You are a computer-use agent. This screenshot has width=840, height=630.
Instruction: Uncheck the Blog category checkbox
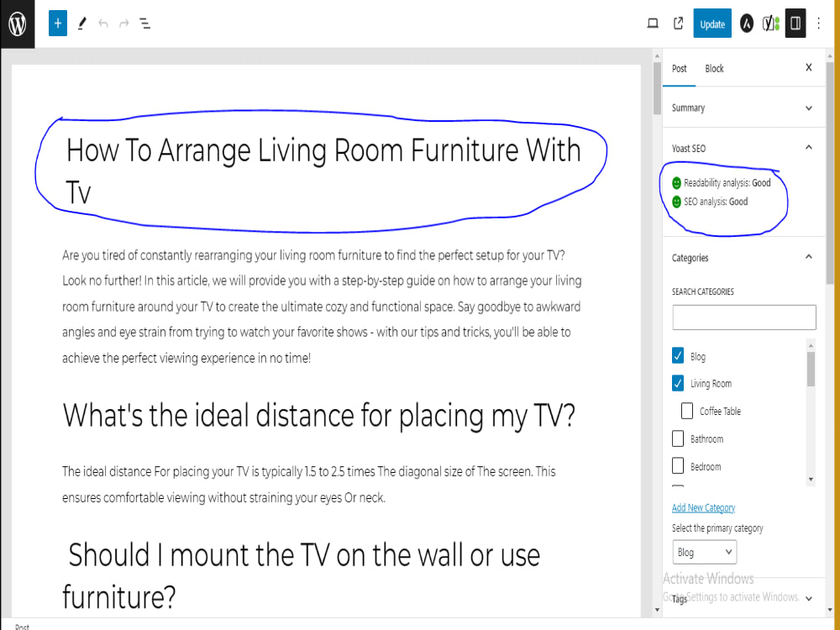(678, 355)
